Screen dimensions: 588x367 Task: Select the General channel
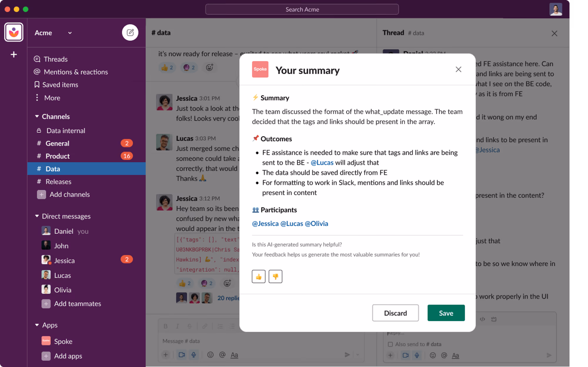pyautogui.click(x=86, y=143)
